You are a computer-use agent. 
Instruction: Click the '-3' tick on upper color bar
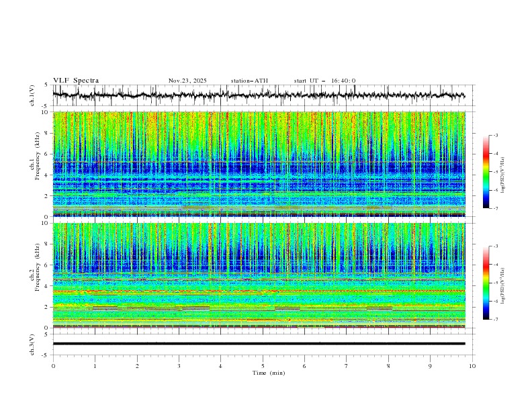496,135
